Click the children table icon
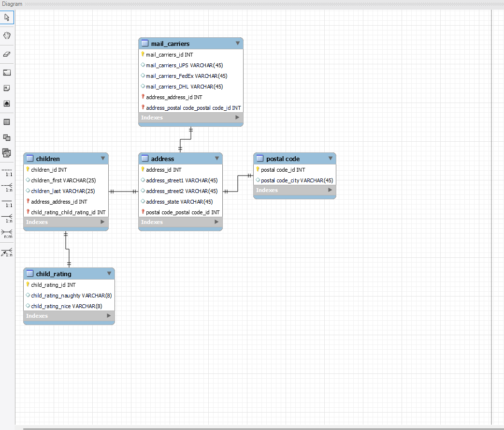This screenshot has height=430, width=504. coord(30,158)
